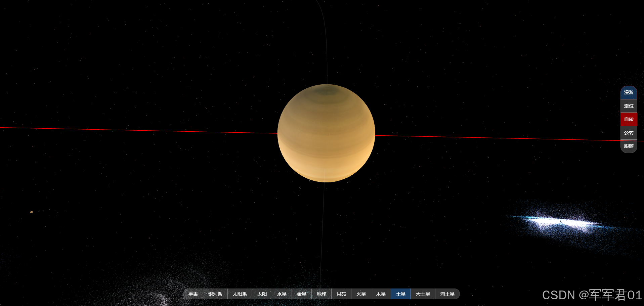
Task: Click the tiny orange planet at left
Action: (32, 212)
